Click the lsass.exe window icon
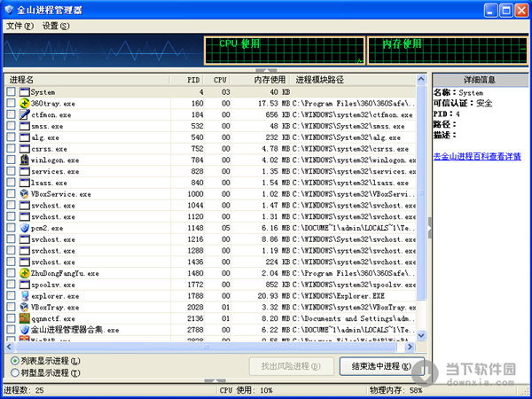This screenshot has height=399, width=532. (25, 183)
